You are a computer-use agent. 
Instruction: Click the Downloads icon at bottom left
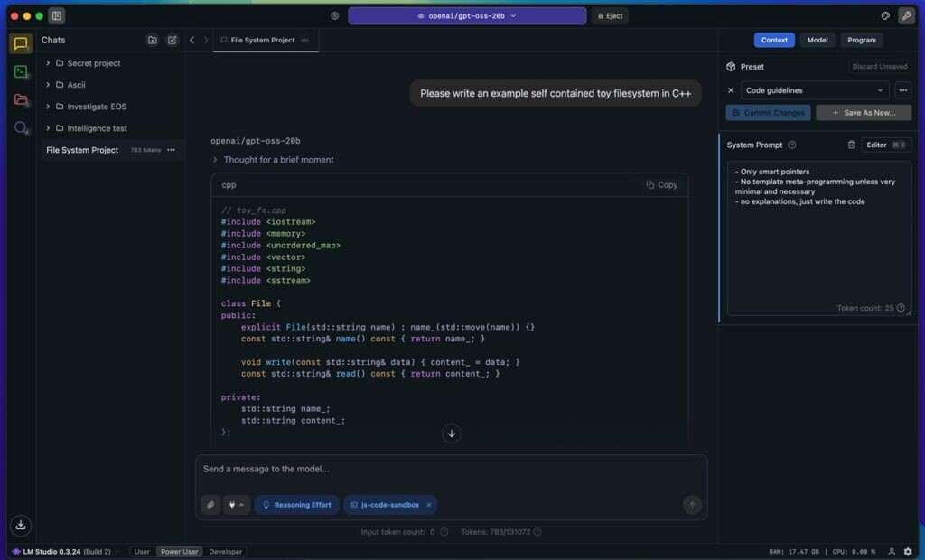click(x=21, y=525)
